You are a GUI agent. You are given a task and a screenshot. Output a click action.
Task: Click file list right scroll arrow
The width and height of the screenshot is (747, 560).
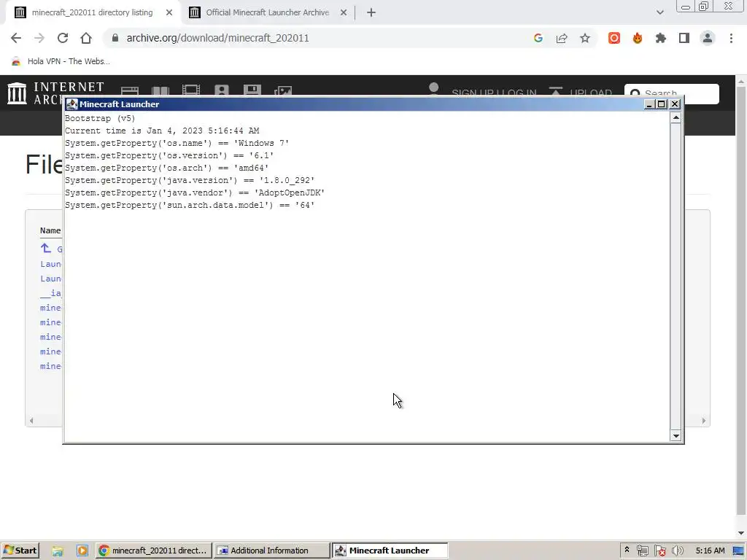[x=704, y=421]
